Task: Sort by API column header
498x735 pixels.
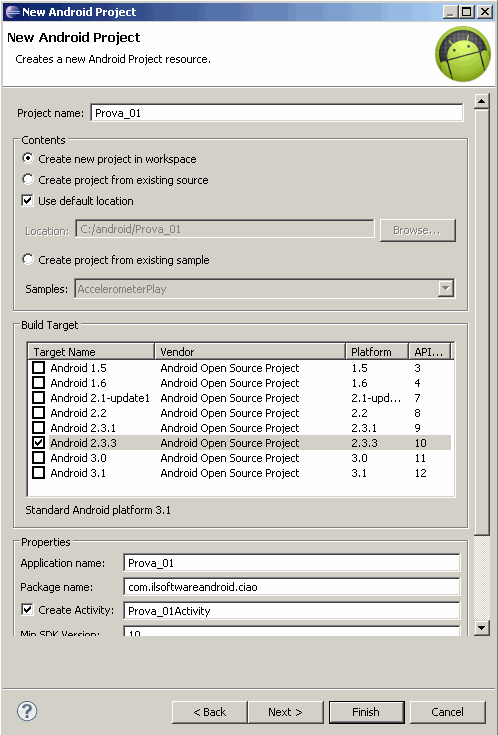Action: 429,352
